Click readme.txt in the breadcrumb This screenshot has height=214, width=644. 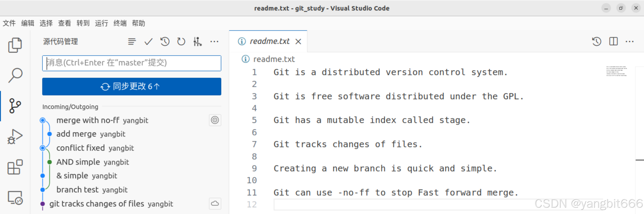pos(274,59)
